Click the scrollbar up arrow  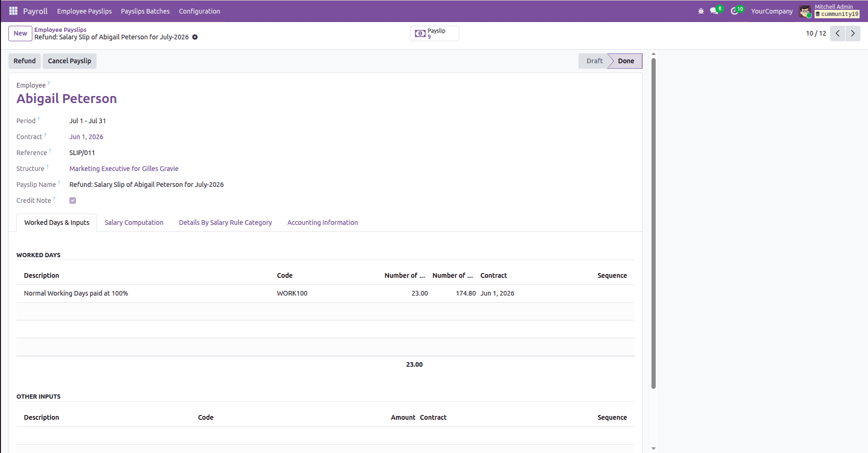653,54
